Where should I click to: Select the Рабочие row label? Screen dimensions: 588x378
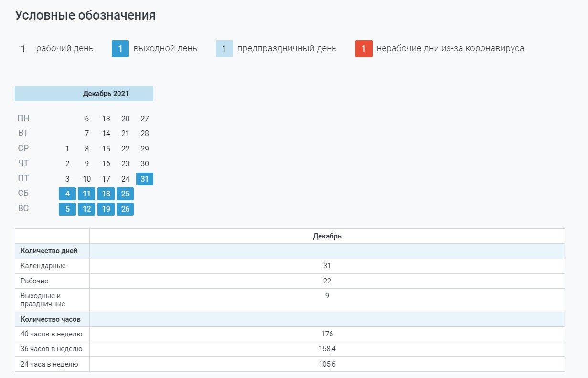34,281
